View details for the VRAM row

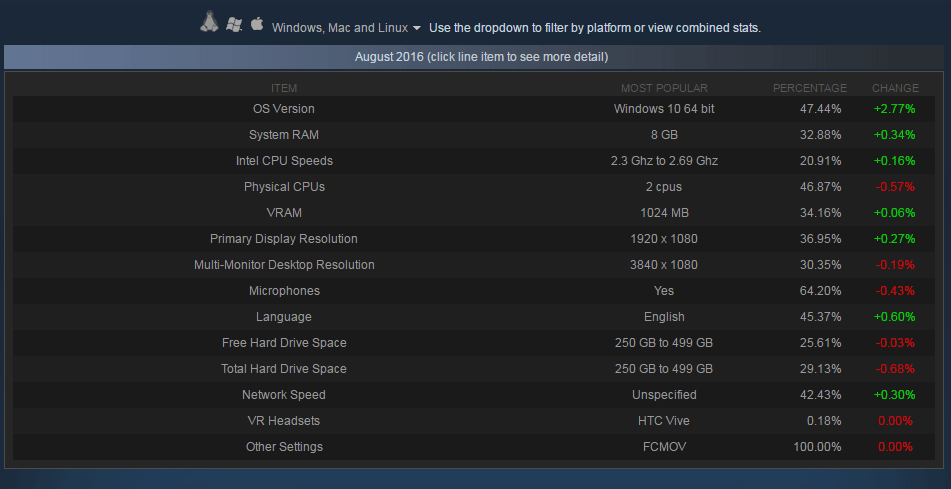pos(474,213)
